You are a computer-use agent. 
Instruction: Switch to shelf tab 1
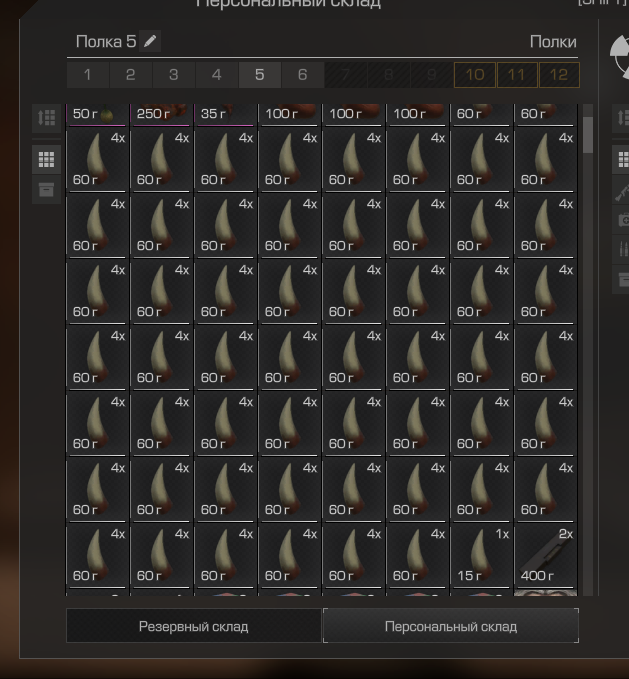(x=87, y=75)
